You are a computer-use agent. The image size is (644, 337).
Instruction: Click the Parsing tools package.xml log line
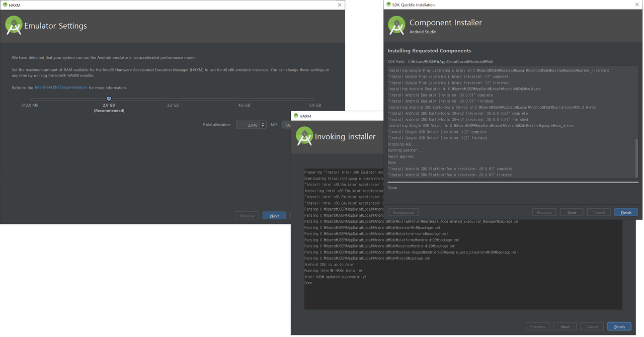pyautogui.click(x=367, y=259)
